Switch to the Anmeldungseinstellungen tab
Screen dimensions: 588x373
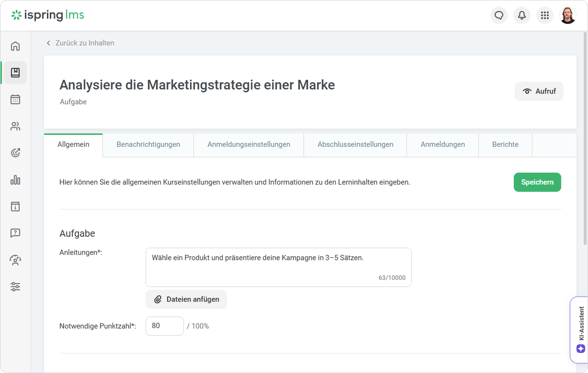tap(249, 144)
